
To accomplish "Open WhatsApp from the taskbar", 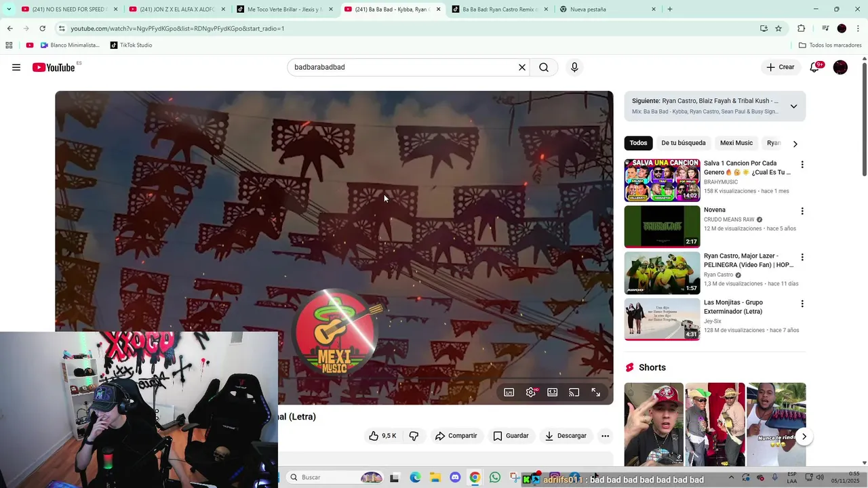I will (495, 477).
